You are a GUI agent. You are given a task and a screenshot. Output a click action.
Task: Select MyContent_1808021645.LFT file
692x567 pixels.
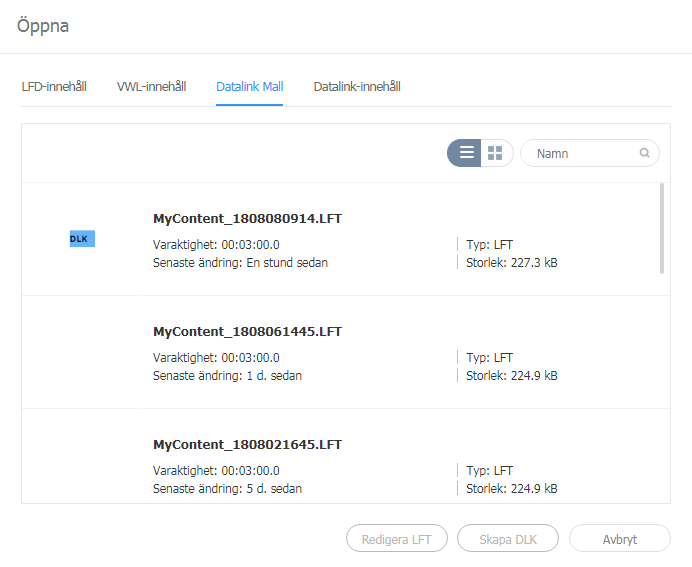247,444
